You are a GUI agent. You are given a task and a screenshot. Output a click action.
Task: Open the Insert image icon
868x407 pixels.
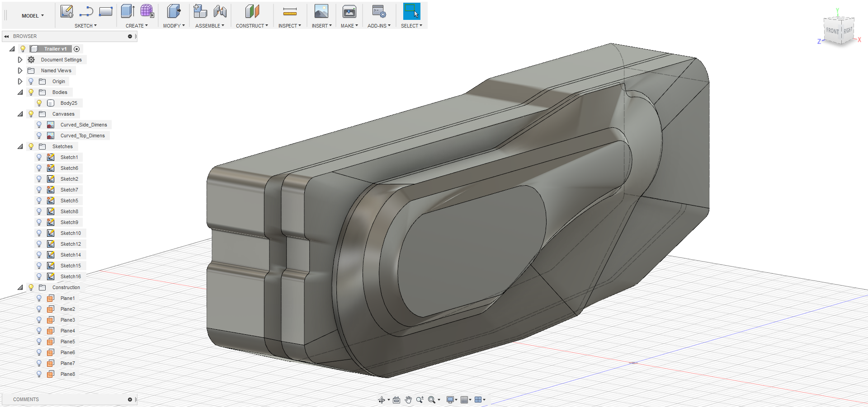[321, 11]
